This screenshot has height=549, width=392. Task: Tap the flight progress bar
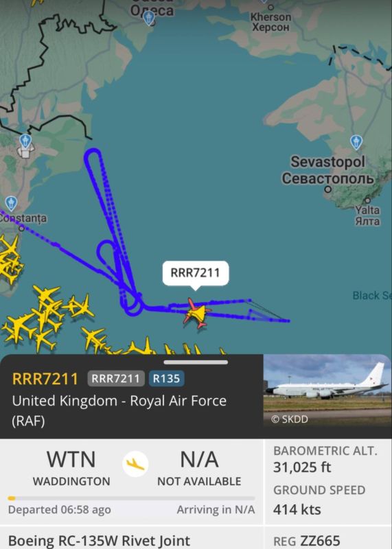coord(131,498)
